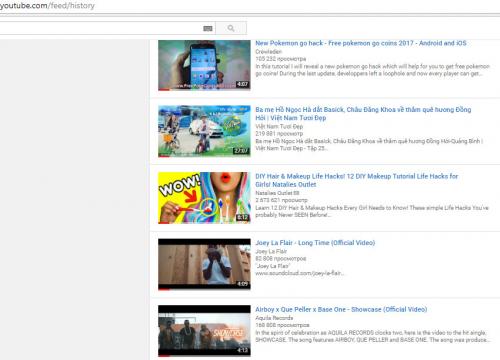The image size is (500, 360).
Task: Open Joey La Flair channel name link
Action: click(x=271, y=251)
